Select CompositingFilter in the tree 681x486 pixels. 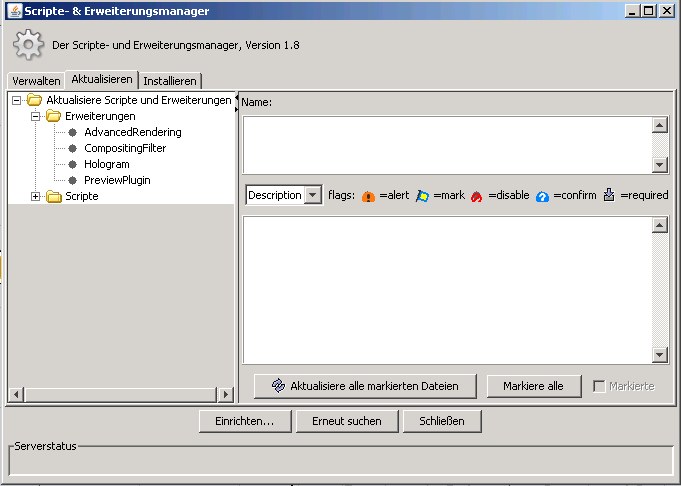125,148
